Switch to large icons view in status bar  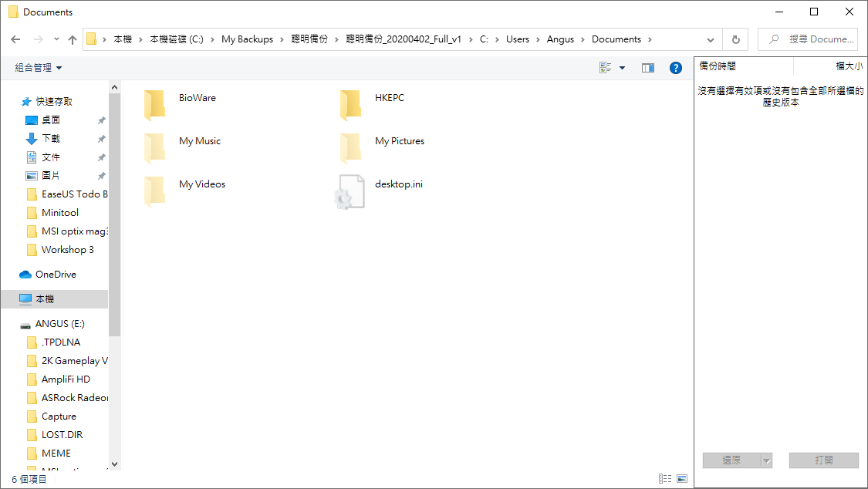[682, 478]
